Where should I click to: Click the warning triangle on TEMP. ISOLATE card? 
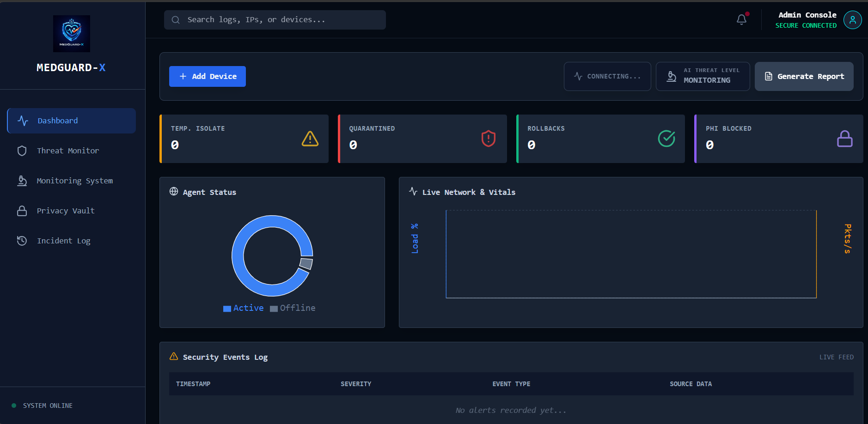click(310, 139)
